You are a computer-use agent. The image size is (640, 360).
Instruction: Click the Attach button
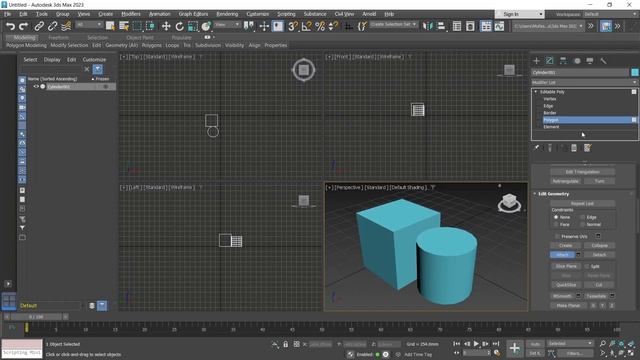[x=562, y=255]
